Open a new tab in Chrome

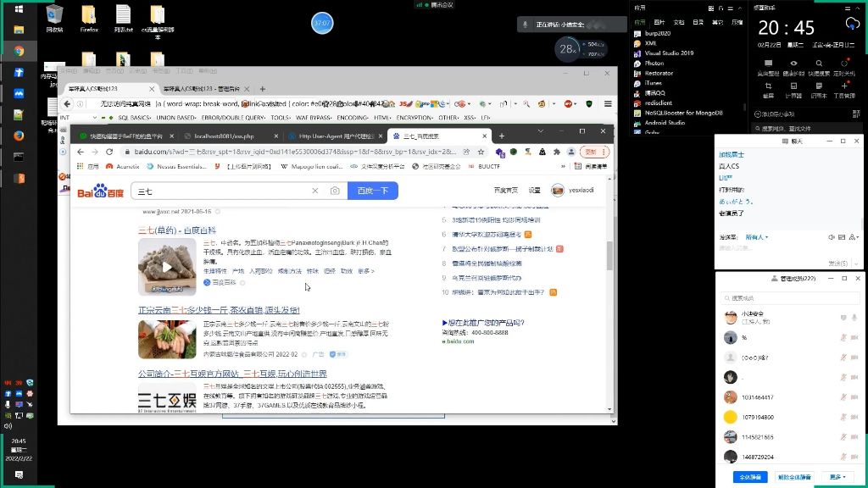(502, 136)
